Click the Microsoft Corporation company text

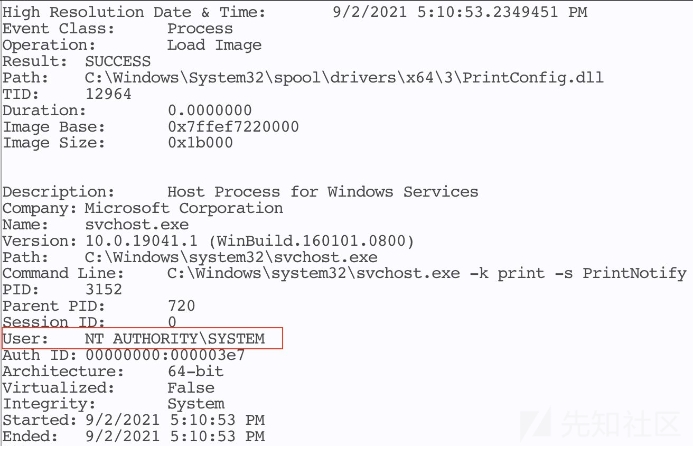184,208
